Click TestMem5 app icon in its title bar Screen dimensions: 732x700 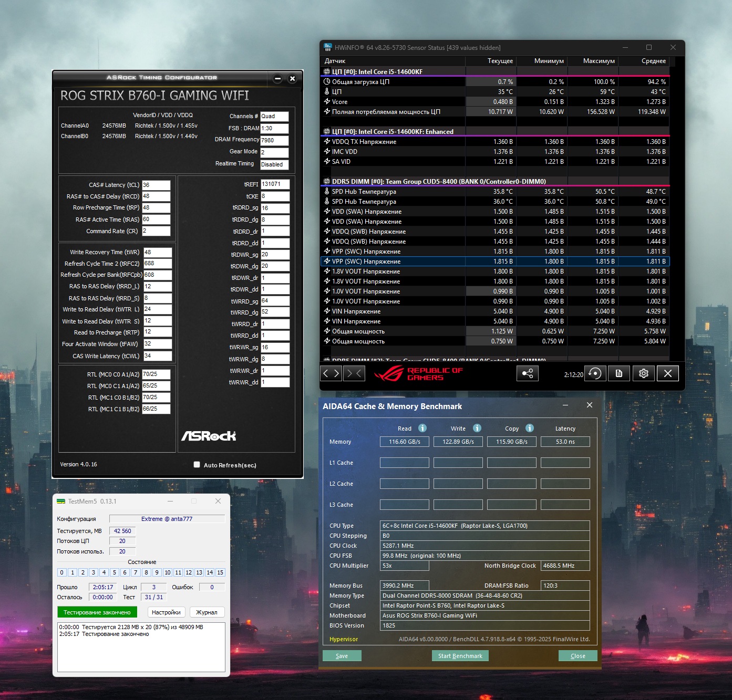click(61, 502)
